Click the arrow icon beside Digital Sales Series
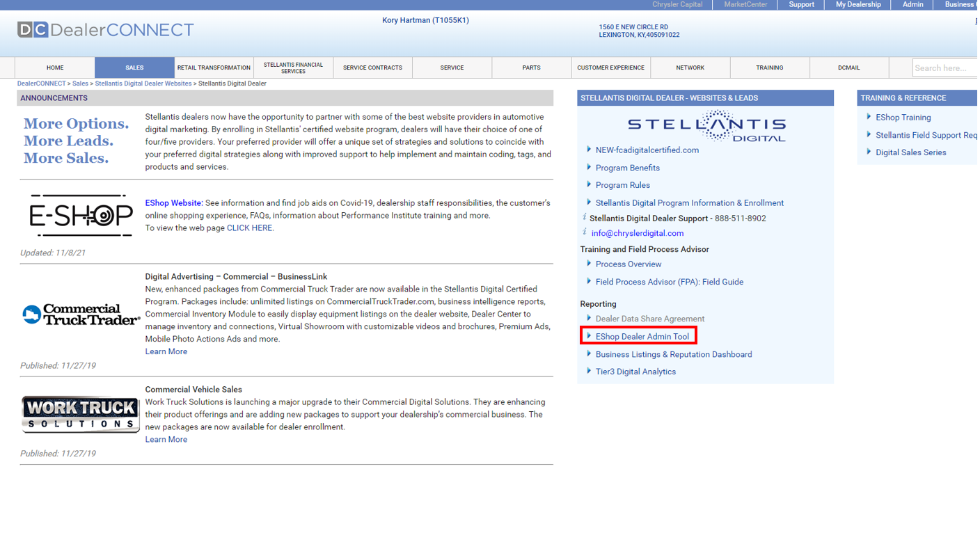Screen dimensions: 980x549 pos(869,152)
